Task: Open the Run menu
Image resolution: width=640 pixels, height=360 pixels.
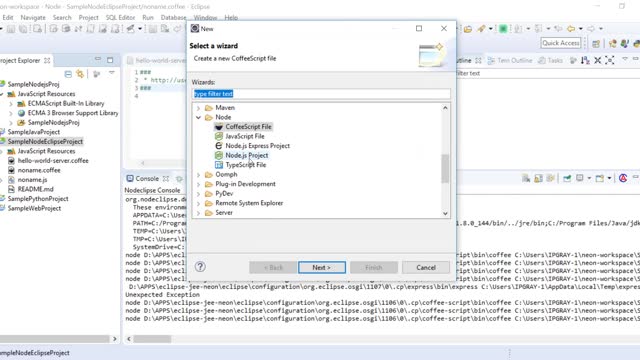Action: (148, 18)
